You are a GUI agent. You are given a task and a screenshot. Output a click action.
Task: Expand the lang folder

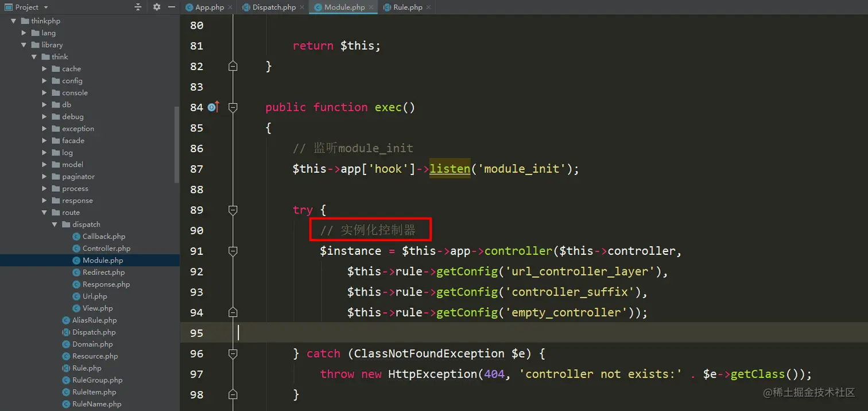click(24, 33)
